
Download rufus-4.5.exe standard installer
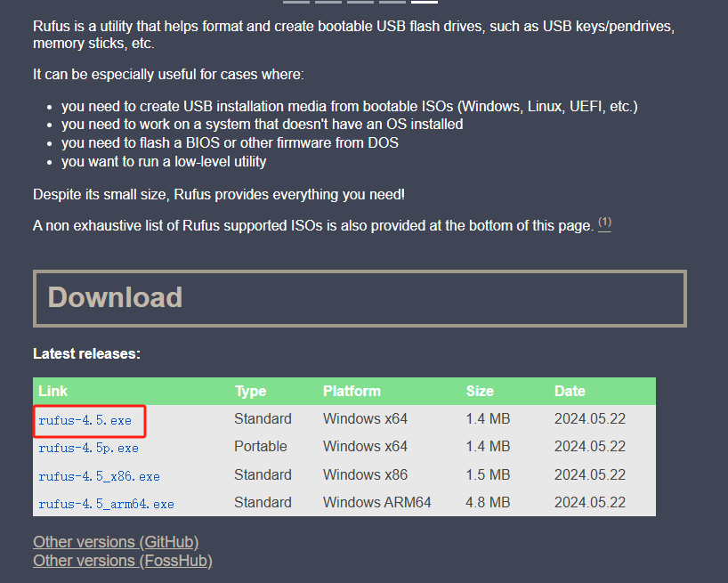coord(85,420)
